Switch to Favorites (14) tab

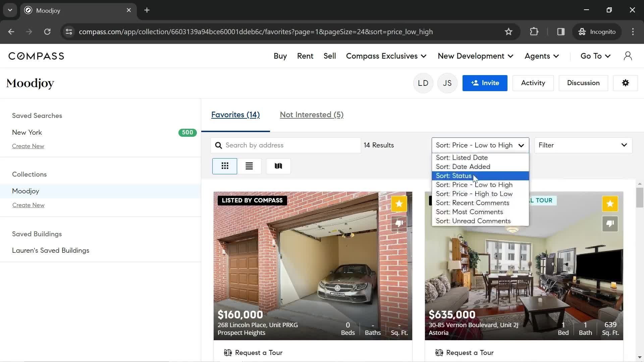[235, 115]
